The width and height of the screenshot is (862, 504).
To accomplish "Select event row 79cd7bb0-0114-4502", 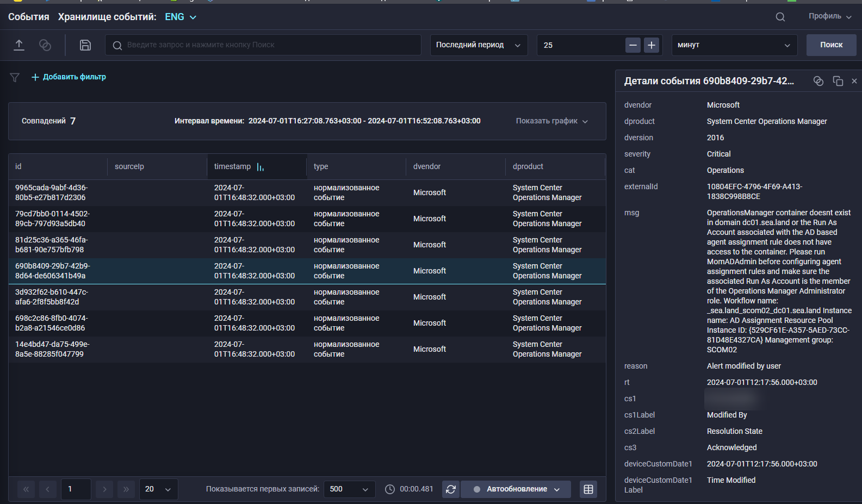I will [307, 219].
